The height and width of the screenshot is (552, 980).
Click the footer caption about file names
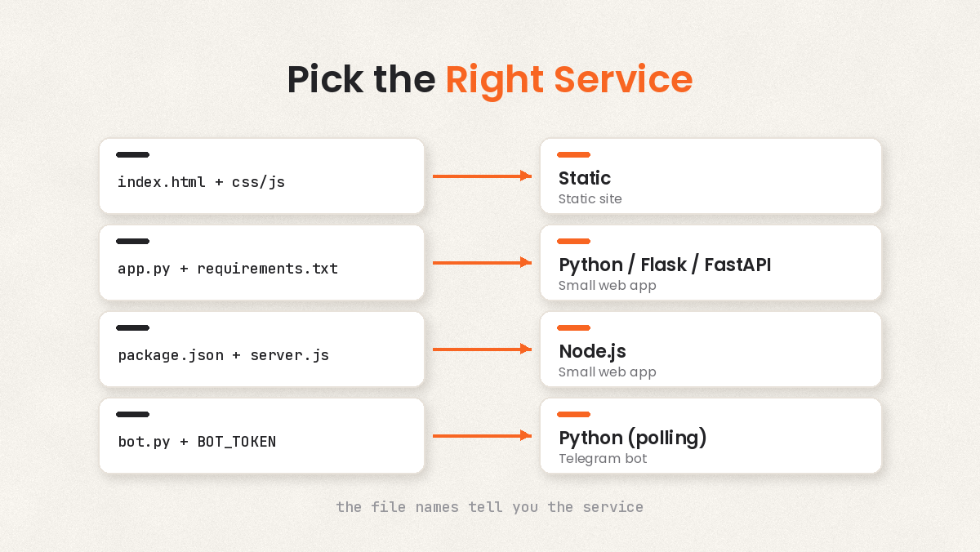[x=490, y=507]
